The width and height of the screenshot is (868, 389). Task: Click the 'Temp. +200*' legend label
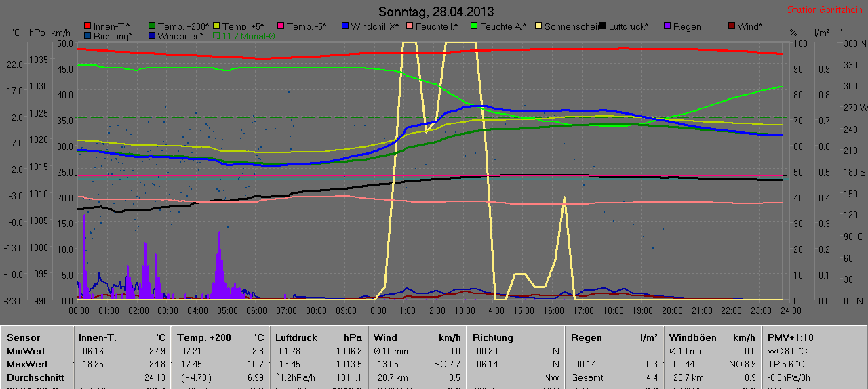pyautogui.click(x=184, y=26)
